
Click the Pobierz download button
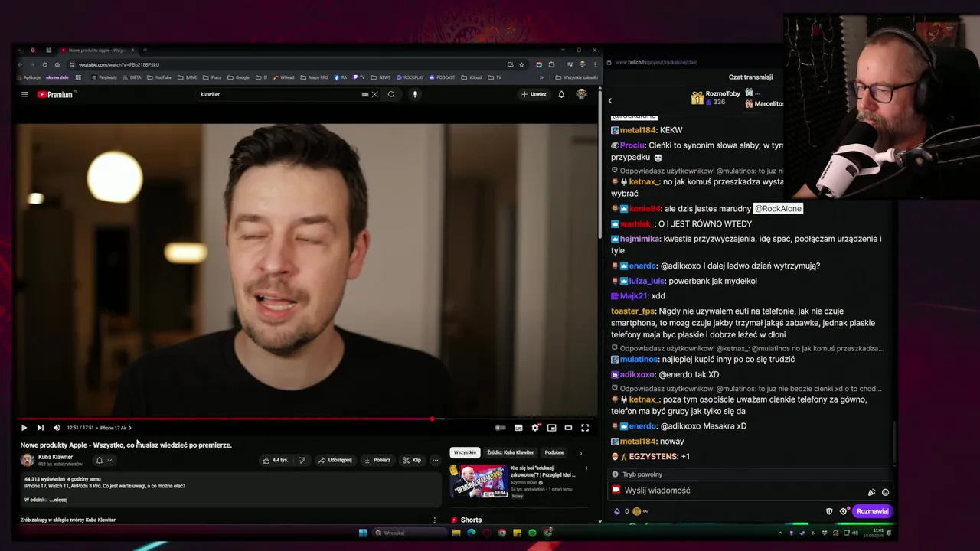377,460
